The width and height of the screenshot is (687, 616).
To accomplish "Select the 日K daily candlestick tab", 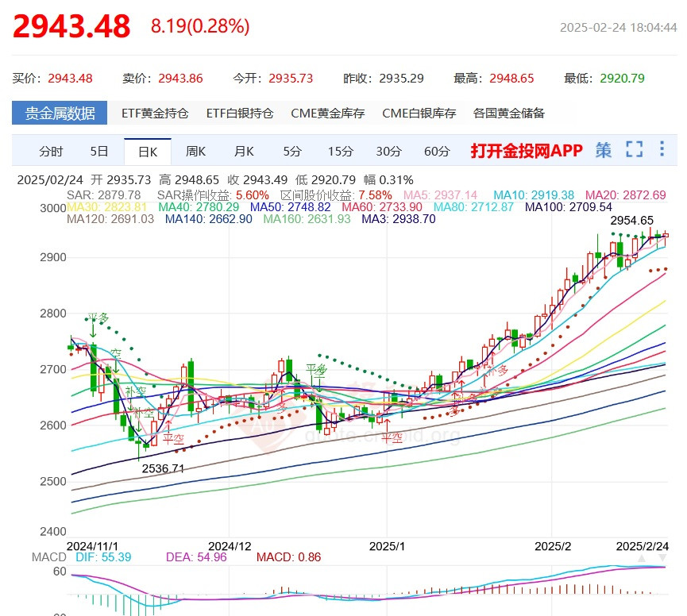I will (x=148, y=151).
